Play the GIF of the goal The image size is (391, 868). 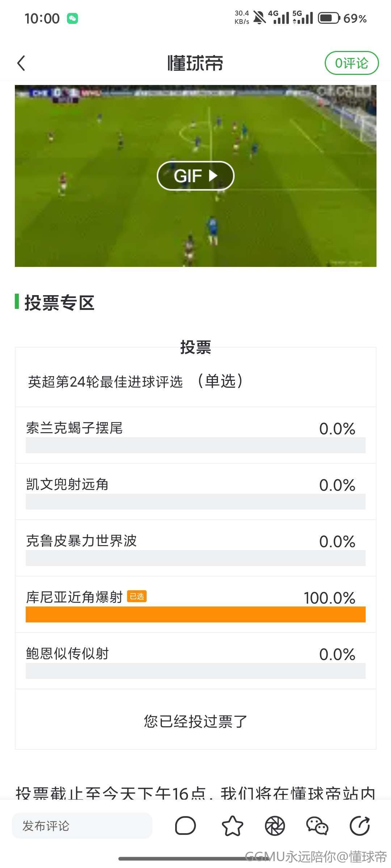pyautogui.click(x=195, y=176)
